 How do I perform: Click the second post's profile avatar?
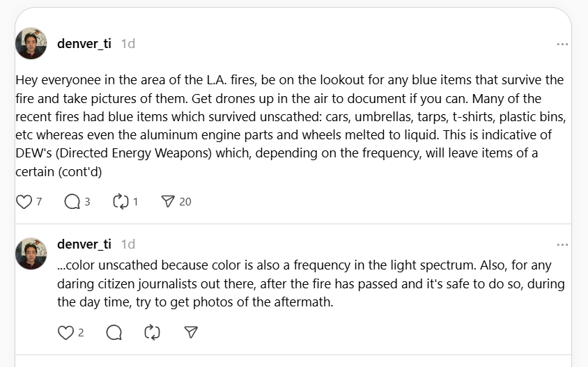point(31,253)
